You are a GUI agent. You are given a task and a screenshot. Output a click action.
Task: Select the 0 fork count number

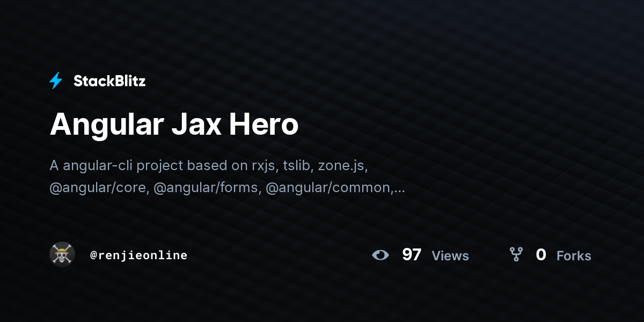[x=541, y=255]
